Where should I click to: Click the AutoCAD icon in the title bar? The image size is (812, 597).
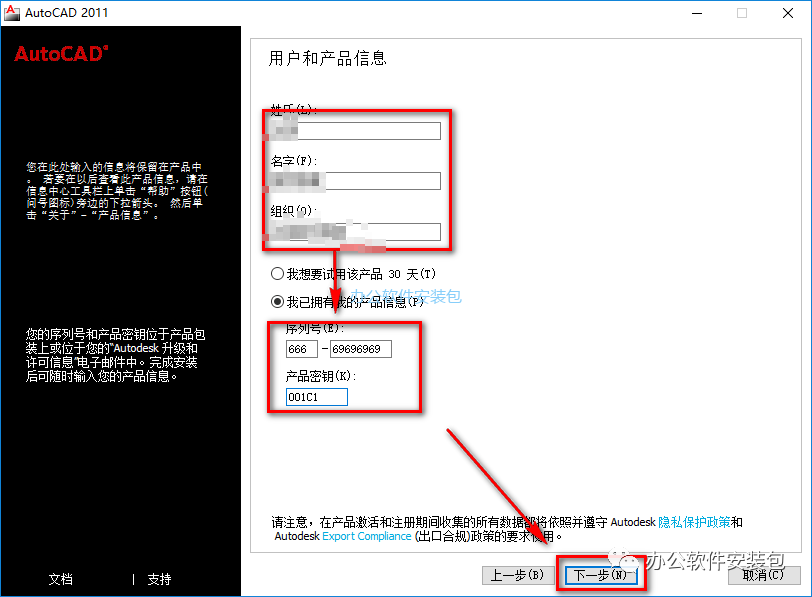click(12, 14)
